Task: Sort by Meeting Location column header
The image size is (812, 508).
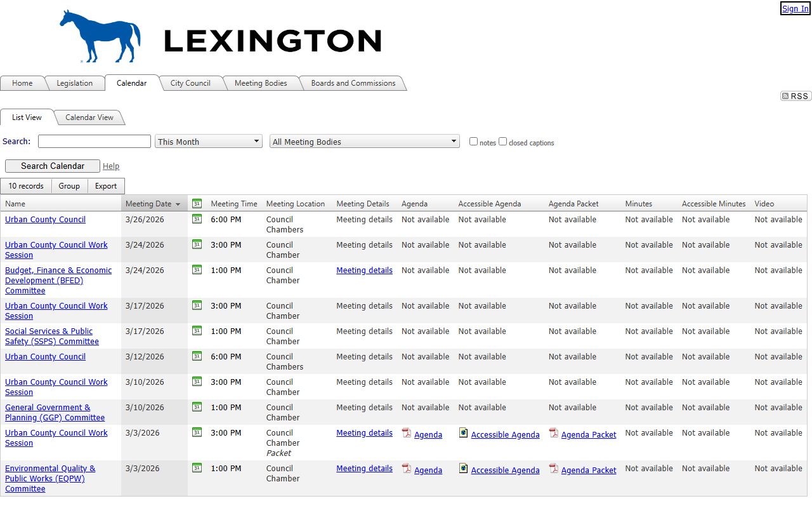Action: pos(296,204)
